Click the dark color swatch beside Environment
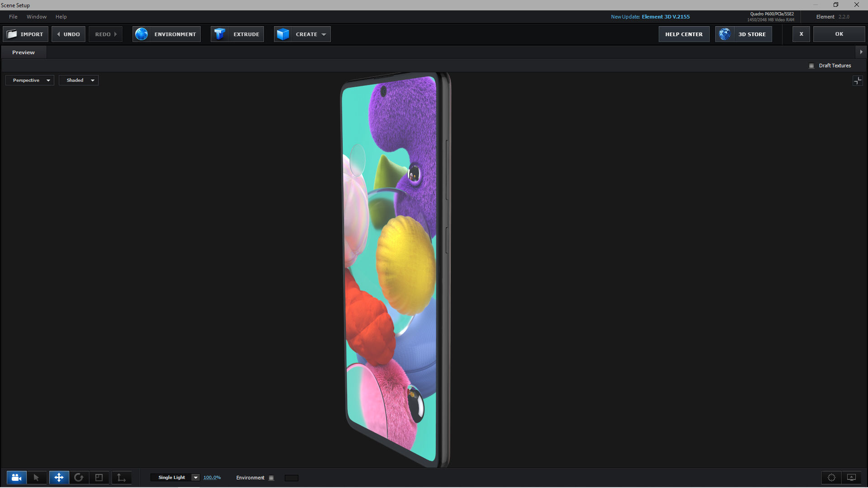868x488 pixels. pyautogui.click(x=292, y=478)
